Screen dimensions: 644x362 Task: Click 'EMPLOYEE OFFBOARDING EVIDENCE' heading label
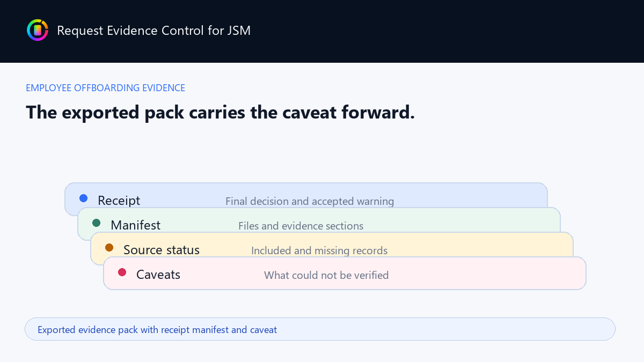(x=106, y=88)
